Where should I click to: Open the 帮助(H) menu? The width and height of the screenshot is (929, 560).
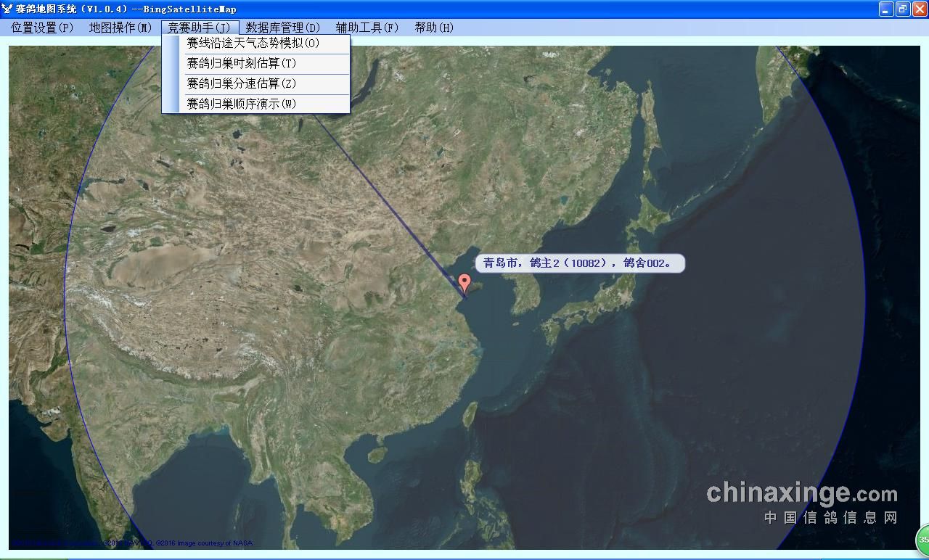click(434, 28)
